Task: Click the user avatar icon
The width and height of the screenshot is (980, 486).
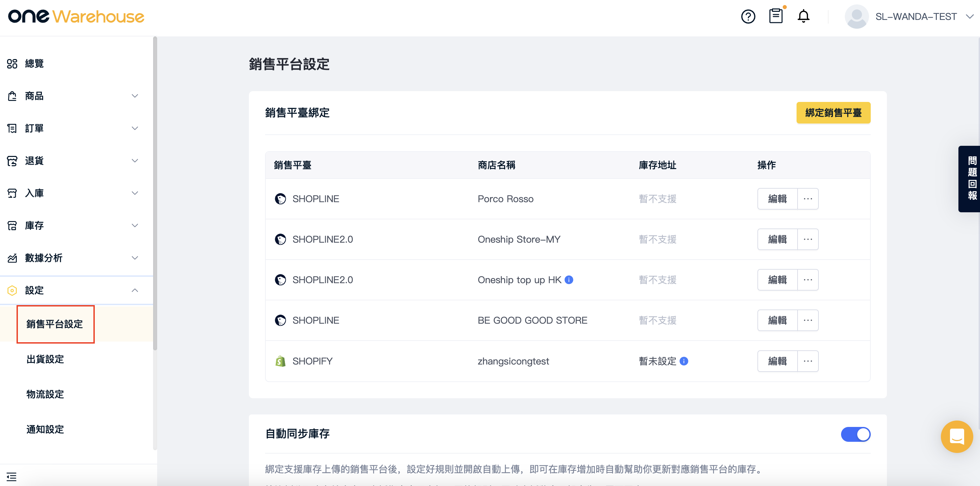Action: 856,17
